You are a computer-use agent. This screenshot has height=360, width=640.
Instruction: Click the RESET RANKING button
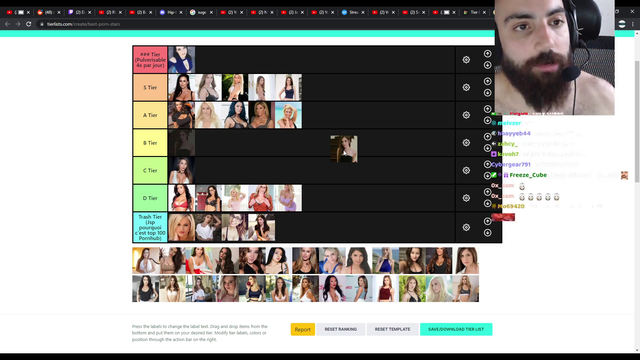341,329
